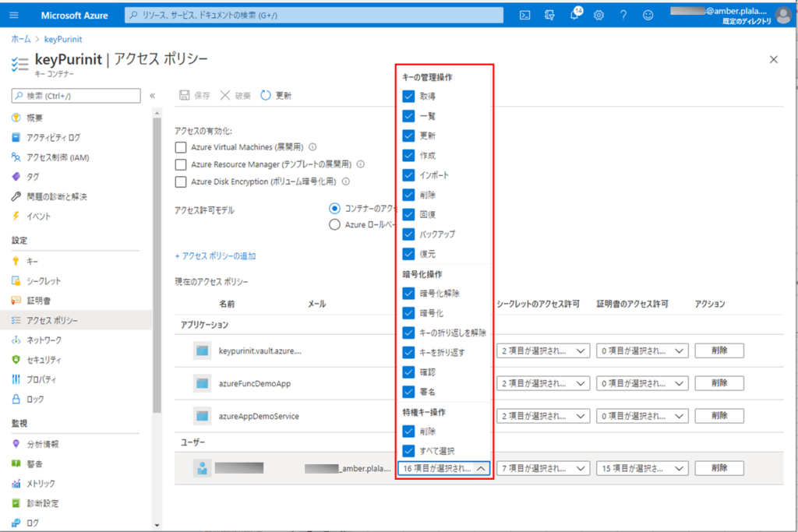Image resolution: width=798 pixels, height=532 pixels.
Task: Open the user's 7 項目 secret permissions dropdown
Action: click(x=543, y=468)
